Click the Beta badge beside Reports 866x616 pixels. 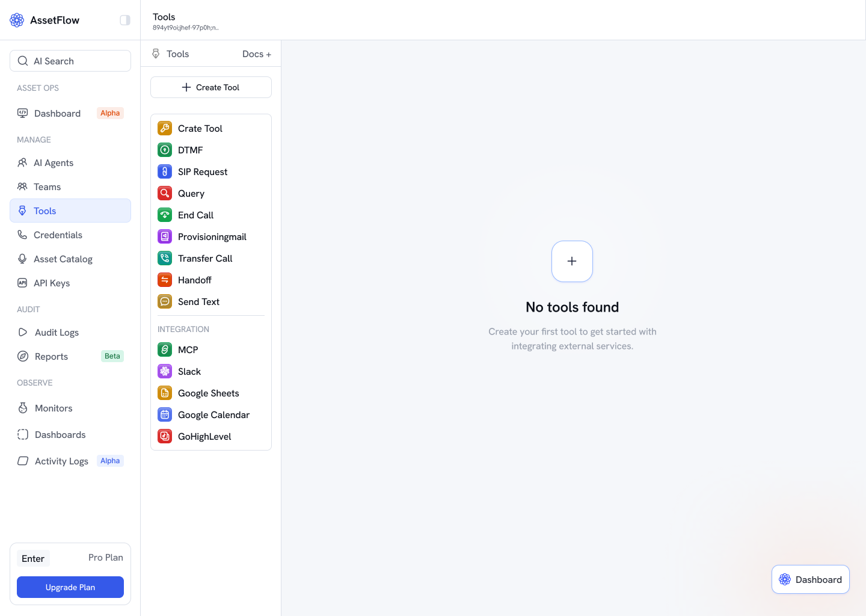112,356
